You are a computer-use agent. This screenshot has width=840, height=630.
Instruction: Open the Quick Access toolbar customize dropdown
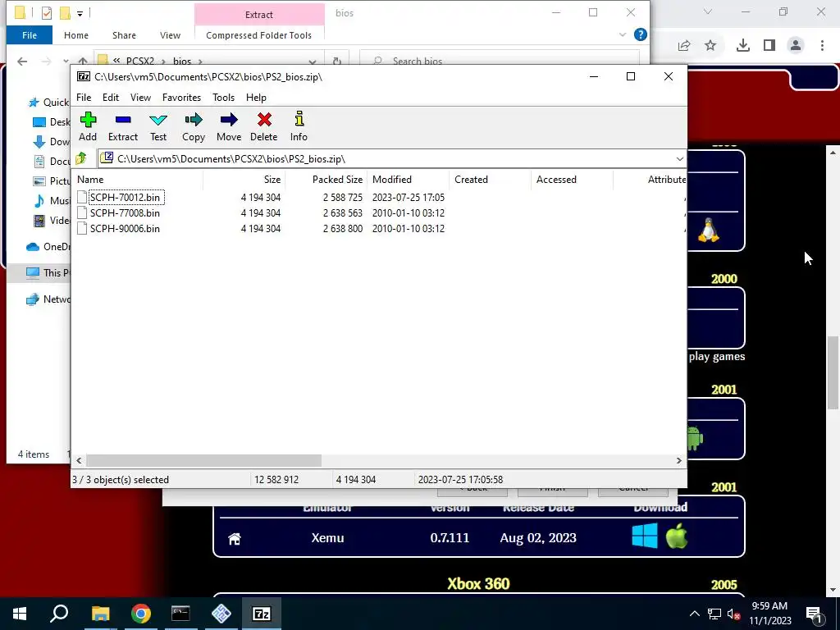pyautogui.click(x=80, y=13)
